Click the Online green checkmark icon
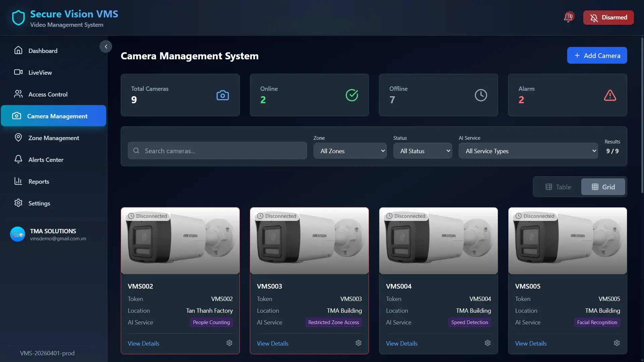 pyautogui.click(x=352, y=95)
